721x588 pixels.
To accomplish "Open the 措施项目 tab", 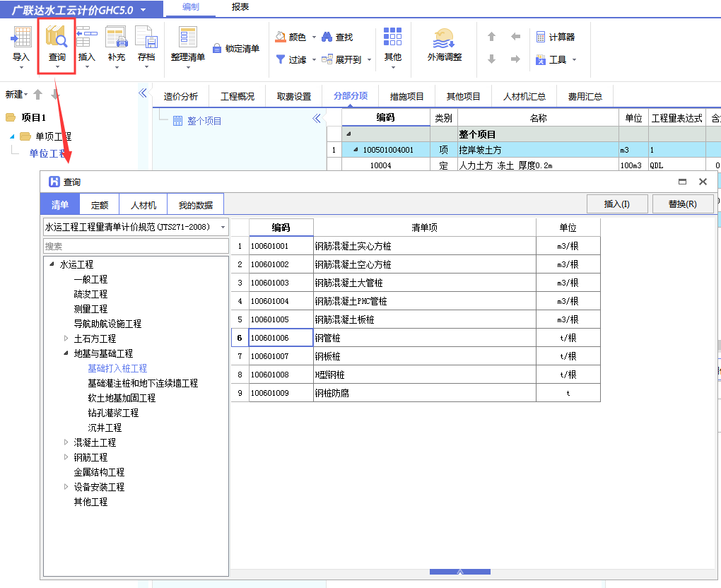I will click(x=406, y=95).
